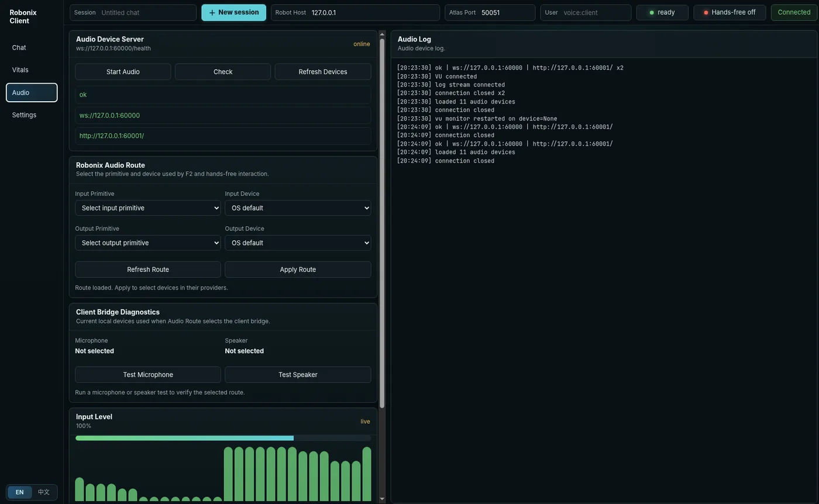Click the 'live' label in Input Level
Image resolution: width=819 pixels, height=504 pixels.
[x=365, y=422]
